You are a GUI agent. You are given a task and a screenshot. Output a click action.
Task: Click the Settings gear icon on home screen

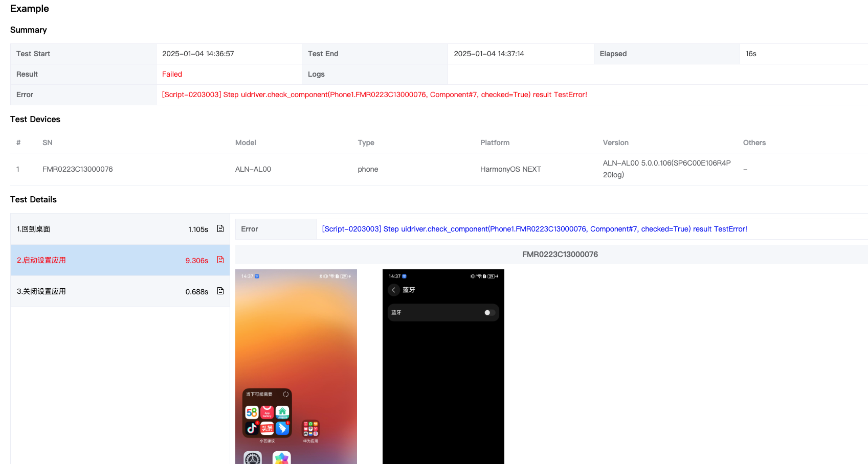point(253,458)
